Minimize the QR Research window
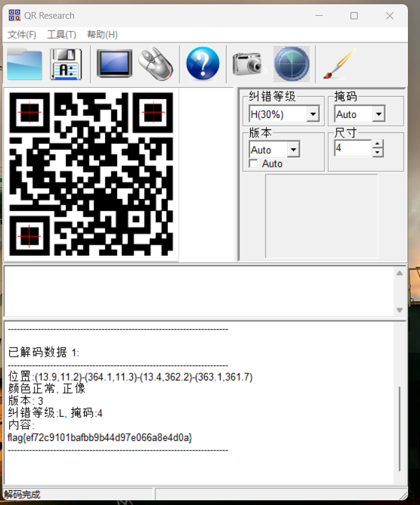This screenshot has height=505, width=420. point(319,16)
